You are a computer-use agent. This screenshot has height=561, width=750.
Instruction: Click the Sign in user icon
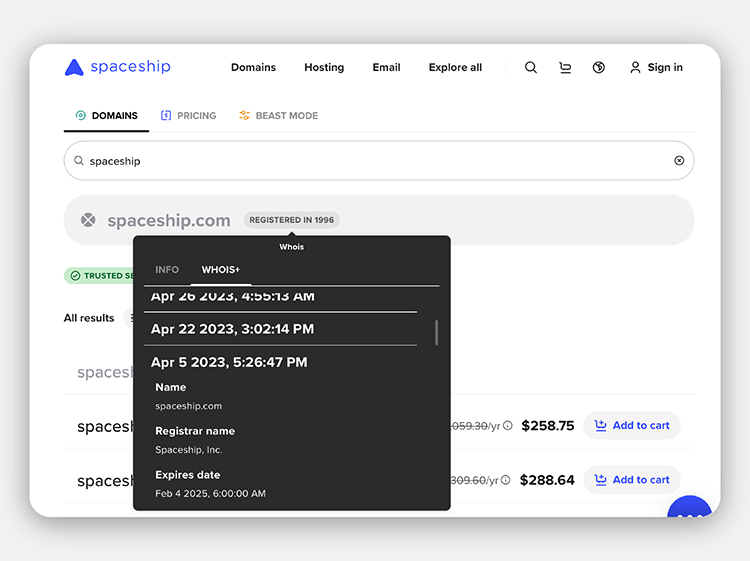pyautogui.click(x=635, y=67)
